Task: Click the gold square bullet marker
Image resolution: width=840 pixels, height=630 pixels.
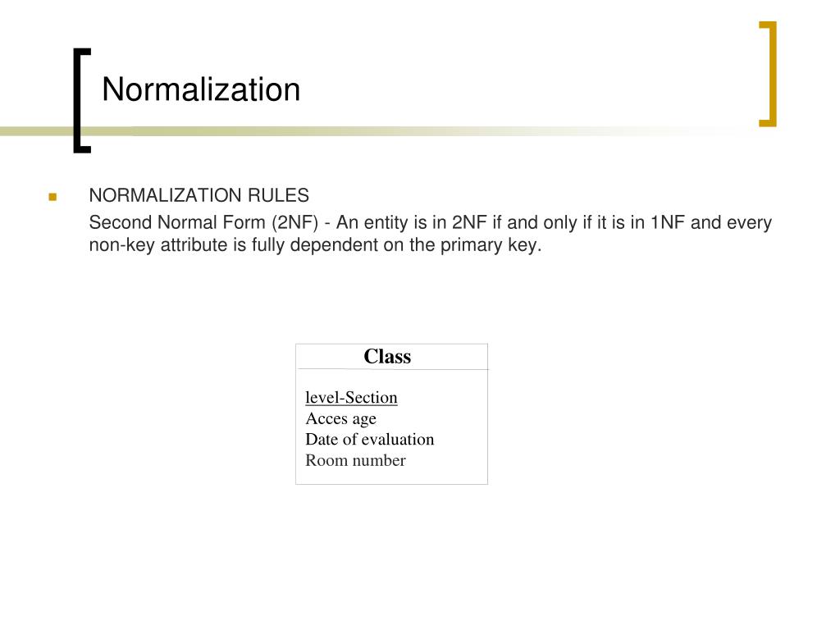Action: point(52,197)
